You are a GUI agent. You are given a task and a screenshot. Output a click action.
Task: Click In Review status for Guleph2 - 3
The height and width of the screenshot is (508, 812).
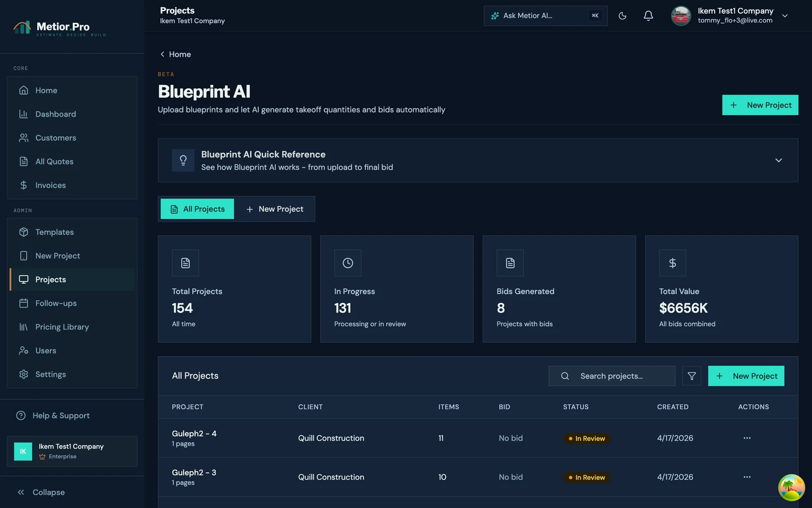click(x=587, y=478)
